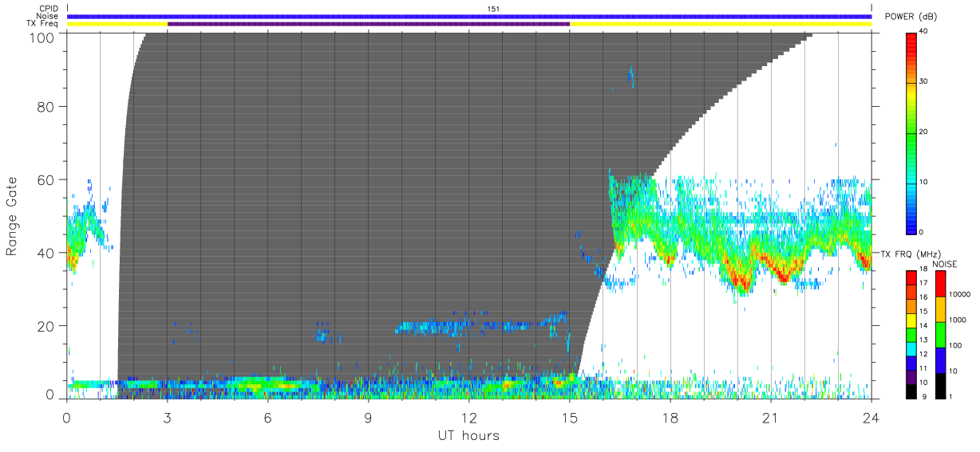Click the UT hours axis title
This screenshot has height=452, width=980.
point(468,435)
